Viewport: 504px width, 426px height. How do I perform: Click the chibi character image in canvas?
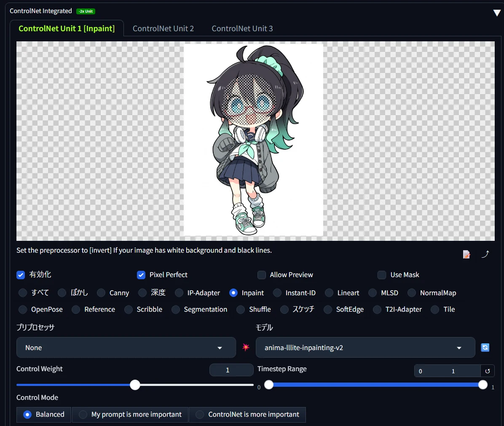(x=254, y=140)
